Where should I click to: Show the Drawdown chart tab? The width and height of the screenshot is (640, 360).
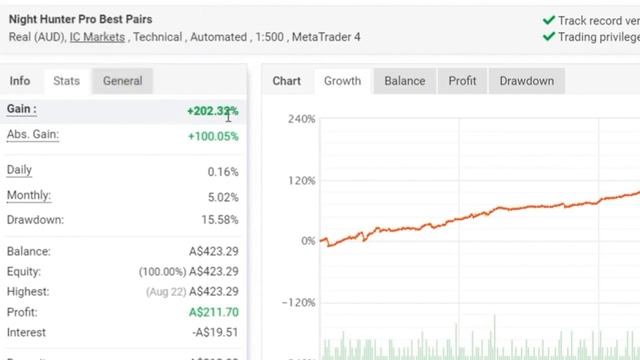(x=527, y=81)
